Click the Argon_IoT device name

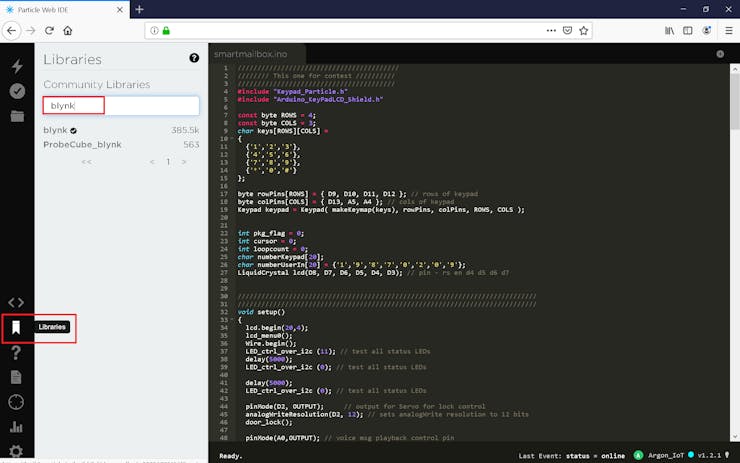point(666,455)
